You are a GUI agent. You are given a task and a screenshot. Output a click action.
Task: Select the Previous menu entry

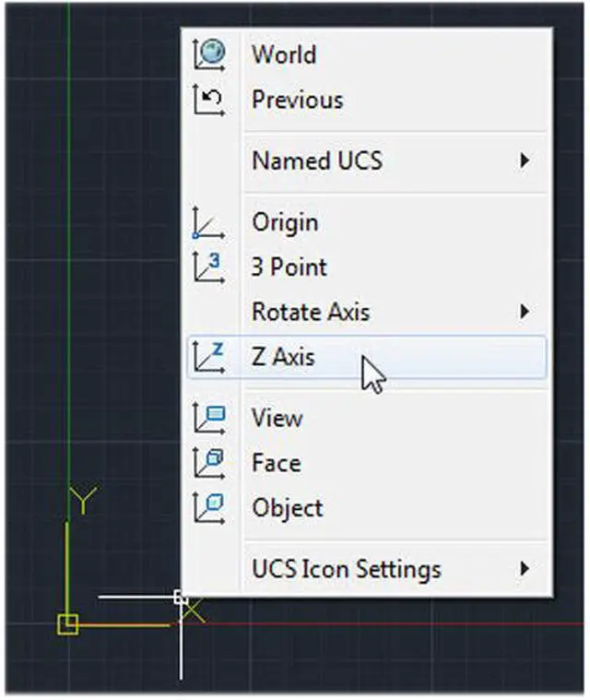[x=297, y=100]
